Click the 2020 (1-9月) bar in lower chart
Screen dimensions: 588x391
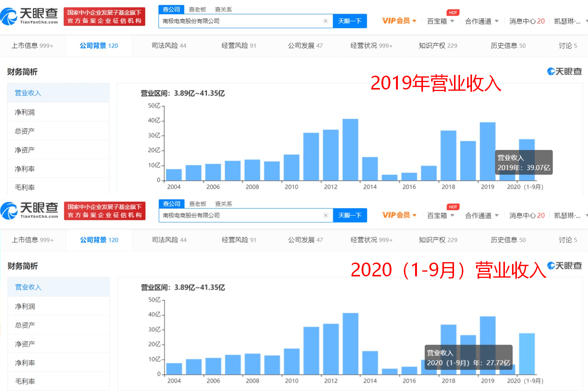(527, 354)
